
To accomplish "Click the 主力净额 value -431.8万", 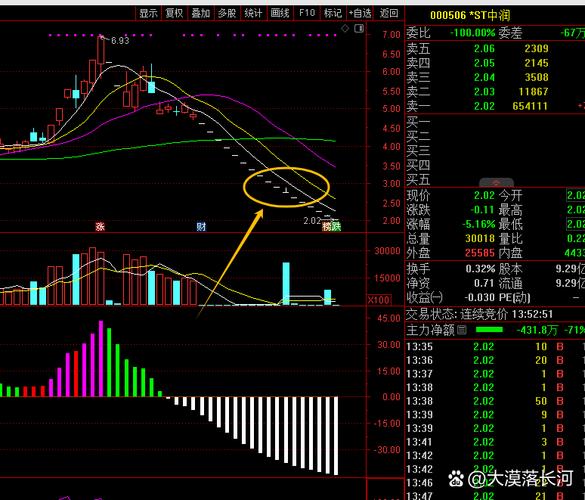I will 537,330.
